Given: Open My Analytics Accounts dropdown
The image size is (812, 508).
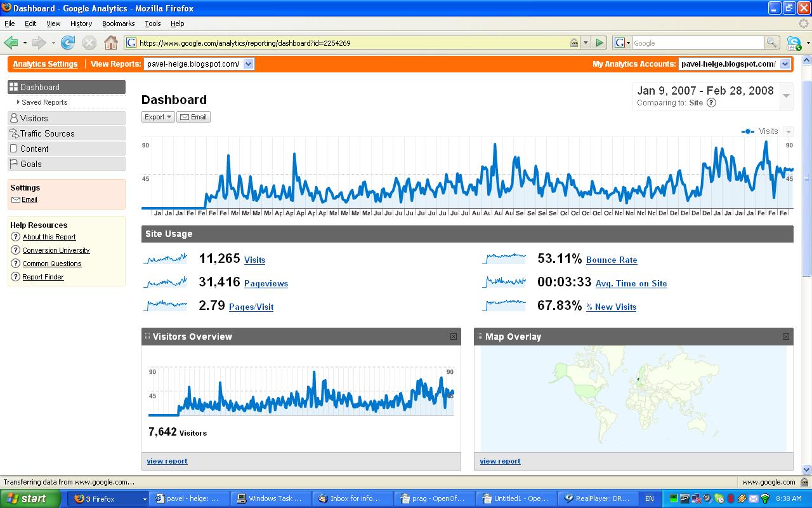Looking at the screenshot, I should (x=785, y=63).
